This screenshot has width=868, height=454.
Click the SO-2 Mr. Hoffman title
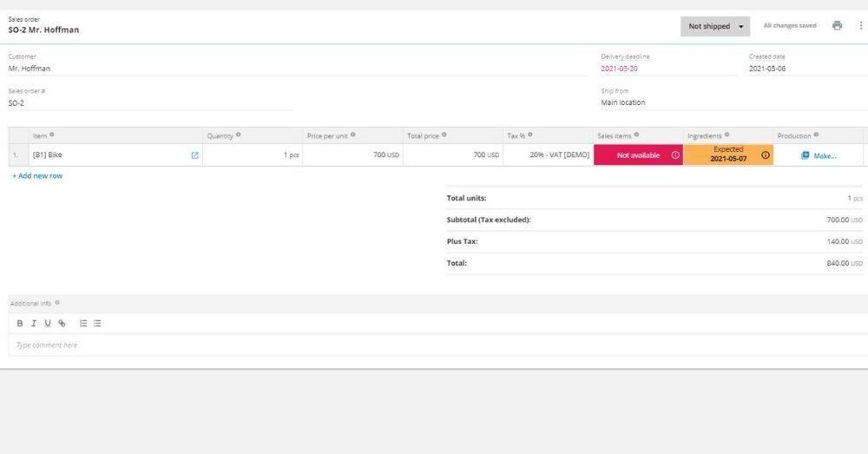tap(43, 30)
